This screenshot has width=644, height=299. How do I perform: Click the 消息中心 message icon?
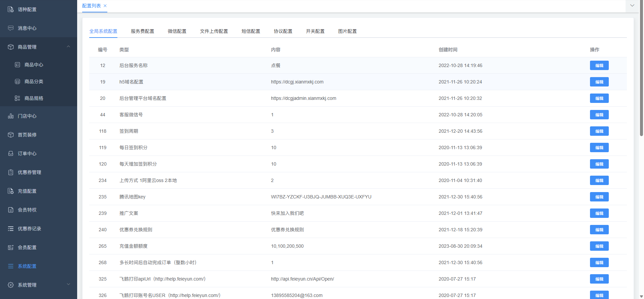[11, 28]
